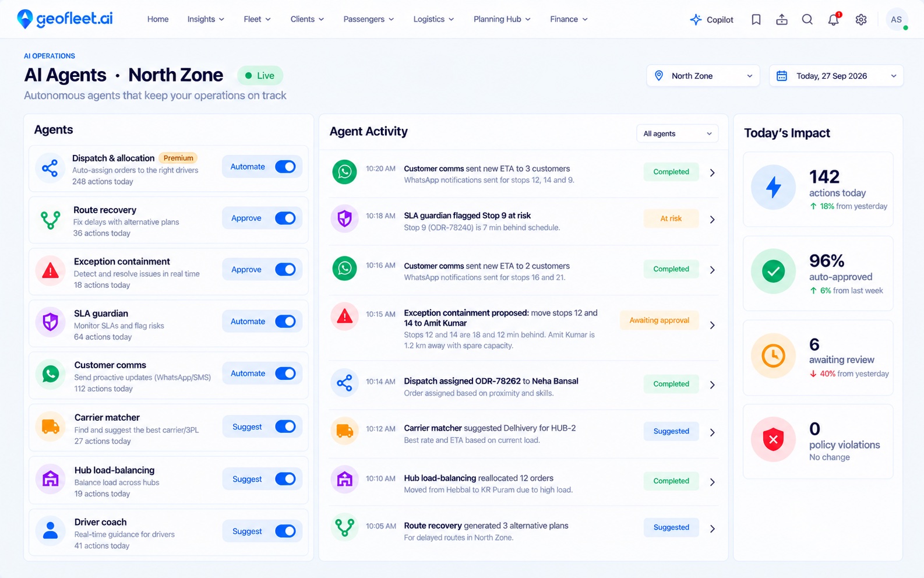Screen dimensions: 924x578
Task: Click Approve mode for Route recovery
Action: coord(246,218)
